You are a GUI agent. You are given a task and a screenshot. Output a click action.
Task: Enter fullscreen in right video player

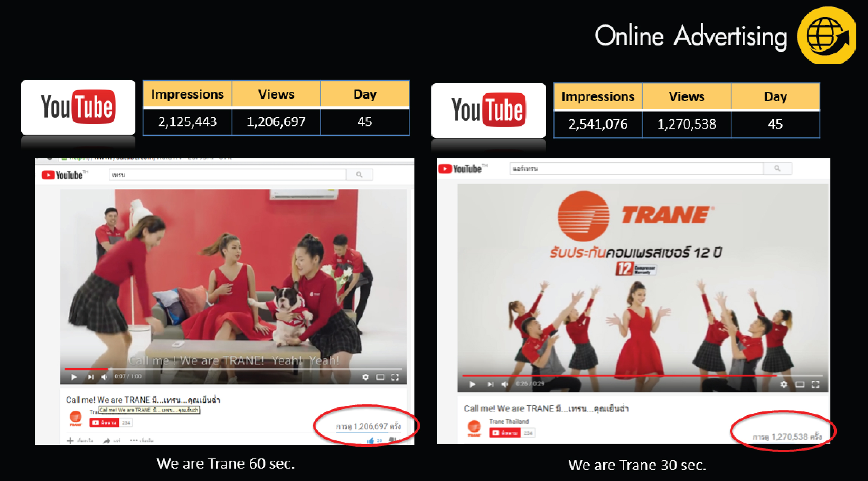pos(815,384)
